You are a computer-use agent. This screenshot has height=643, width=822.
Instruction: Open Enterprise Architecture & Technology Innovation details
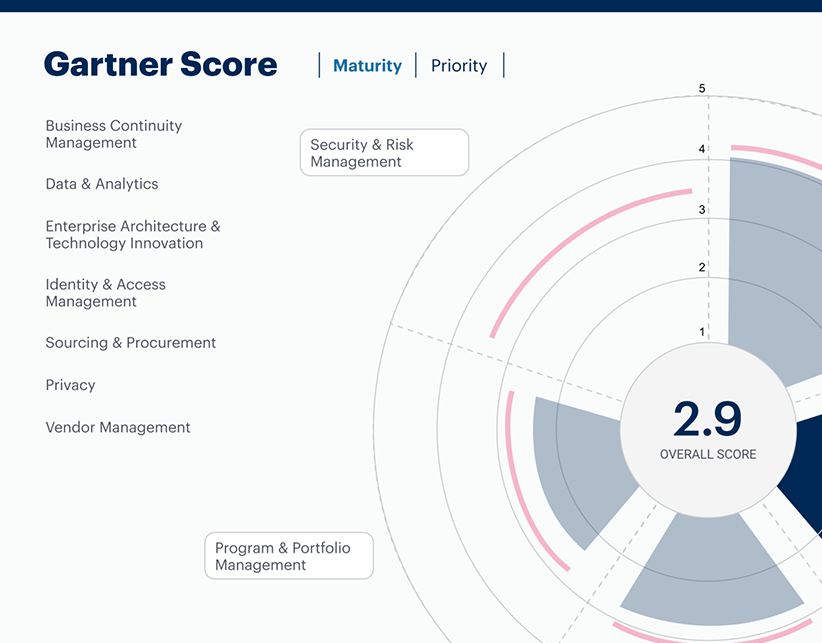click(x=133, y=234)
